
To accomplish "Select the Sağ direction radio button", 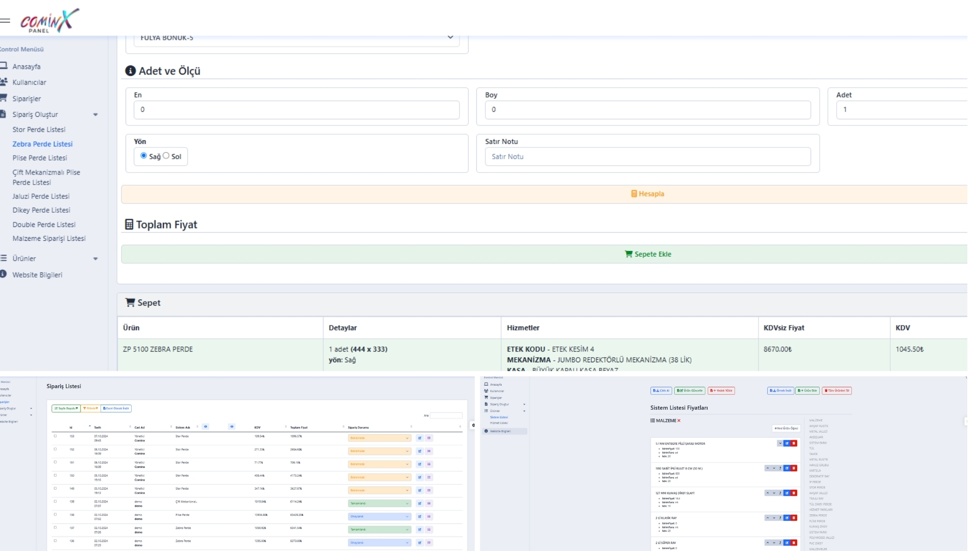I will [143, 156].
